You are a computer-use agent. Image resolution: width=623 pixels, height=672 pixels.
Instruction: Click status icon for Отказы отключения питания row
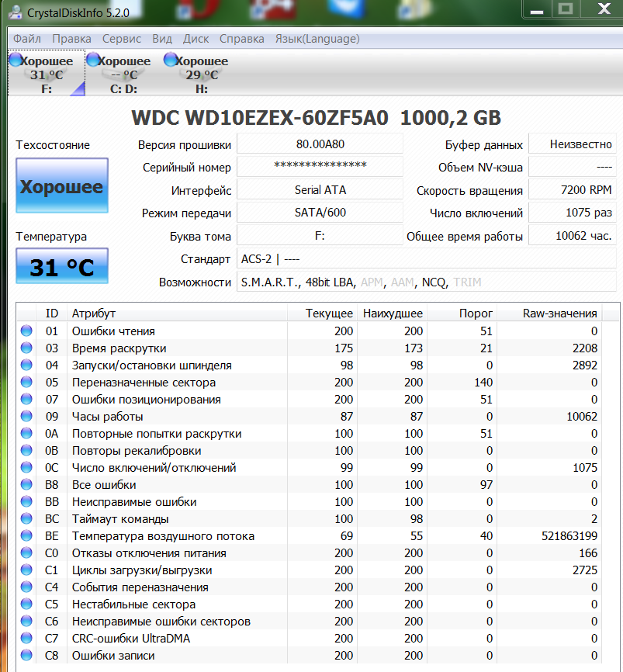[x=26, y=552]
